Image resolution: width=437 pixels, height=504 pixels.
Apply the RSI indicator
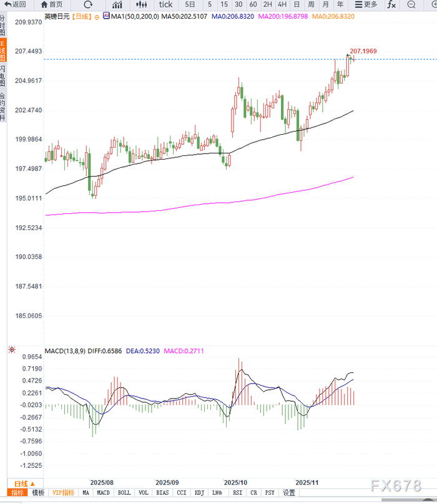pyautogui.click(x=237, y=492)
